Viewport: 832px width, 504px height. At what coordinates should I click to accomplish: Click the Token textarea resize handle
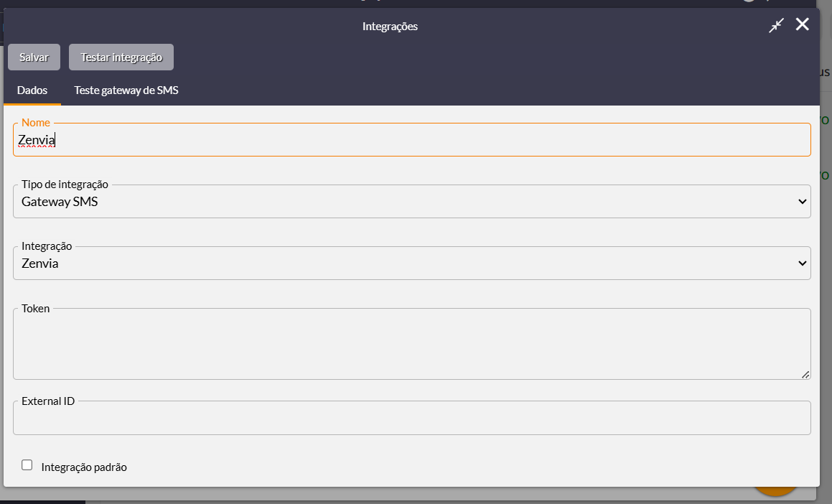click(805, 375)
